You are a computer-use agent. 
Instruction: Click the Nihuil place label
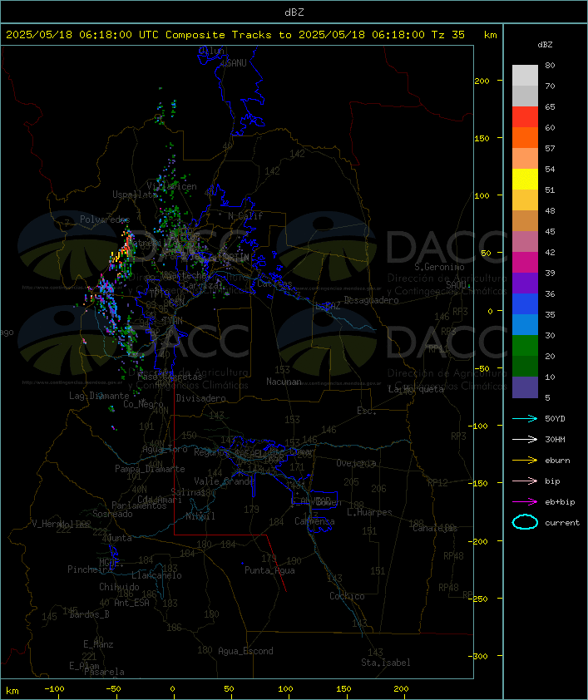pyautogui.click(x=200, y=516)
